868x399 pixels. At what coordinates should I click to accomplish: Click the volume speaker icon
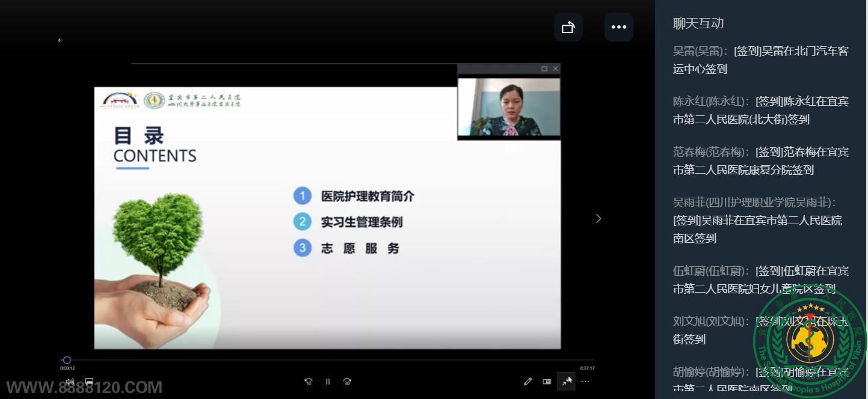coord(70,382)
